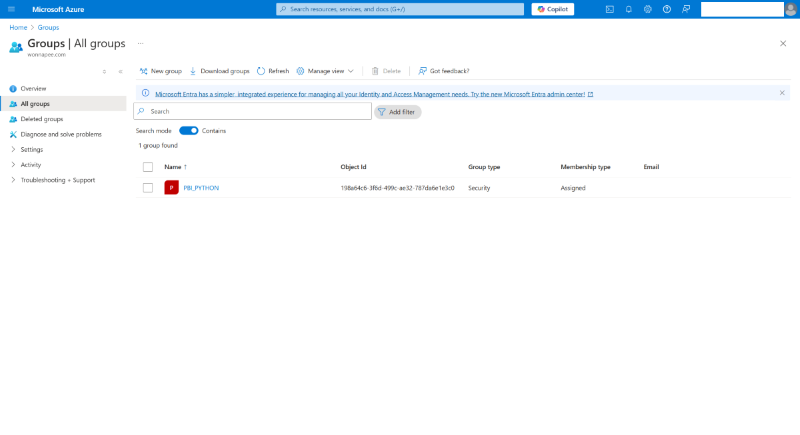Select the PBI_PYTHON row checkbox
The width and height of the screenshot is (800, 435).
tap(148, 188)
